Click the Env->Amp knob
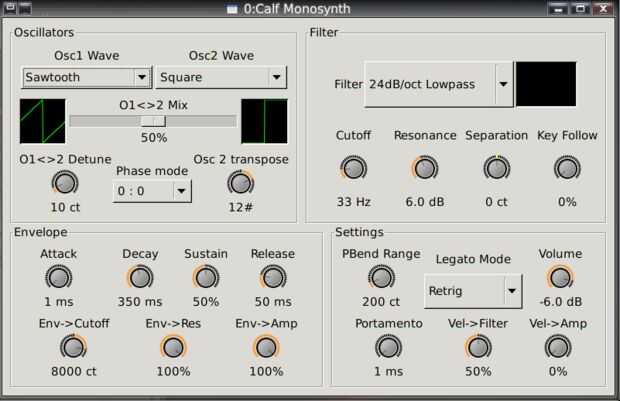The width and height of the screenshot is (620, 401). 266,347
